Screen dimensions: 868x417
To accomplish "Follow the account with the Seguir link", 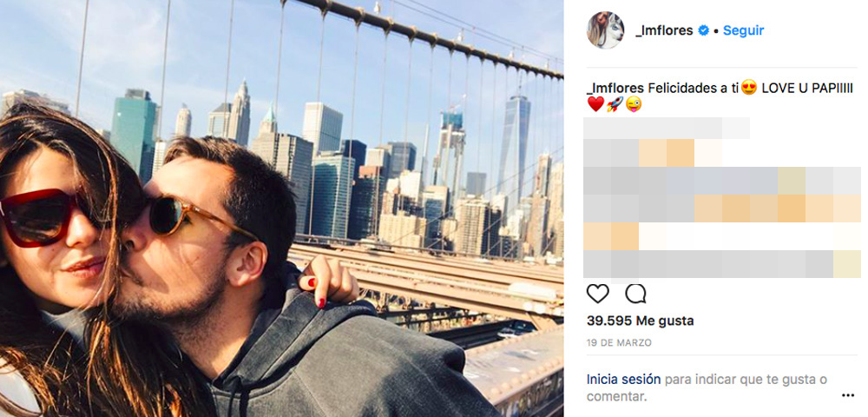I will (744, 30).
